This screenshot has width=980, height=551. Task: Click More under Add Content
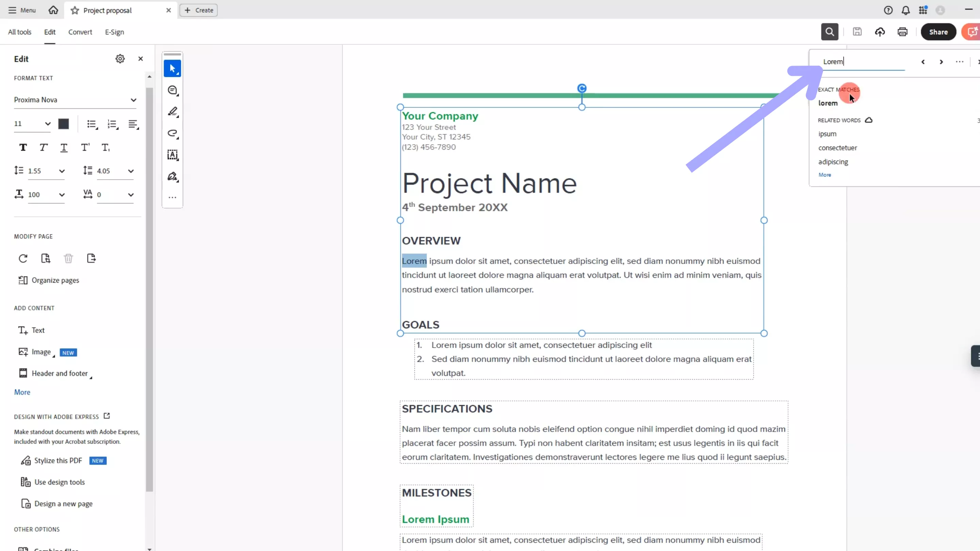pyautogui.click(x=22, y=392)
